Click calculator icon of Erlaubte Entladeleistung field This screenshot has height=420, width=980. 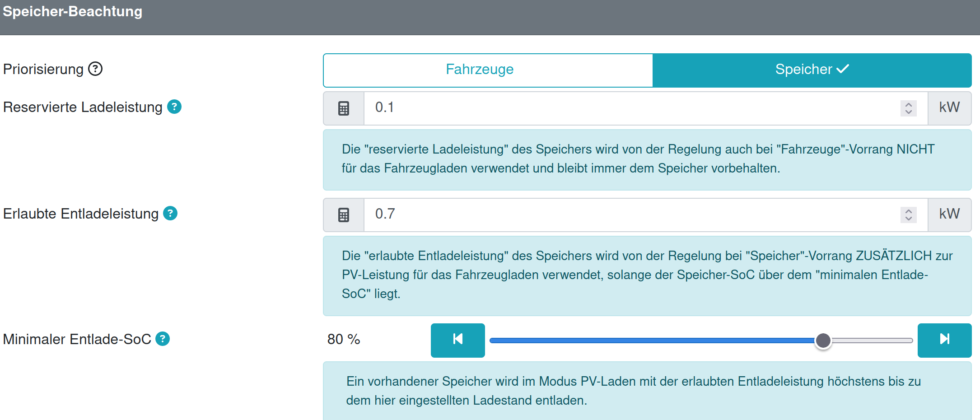click(x=344, y=215)
